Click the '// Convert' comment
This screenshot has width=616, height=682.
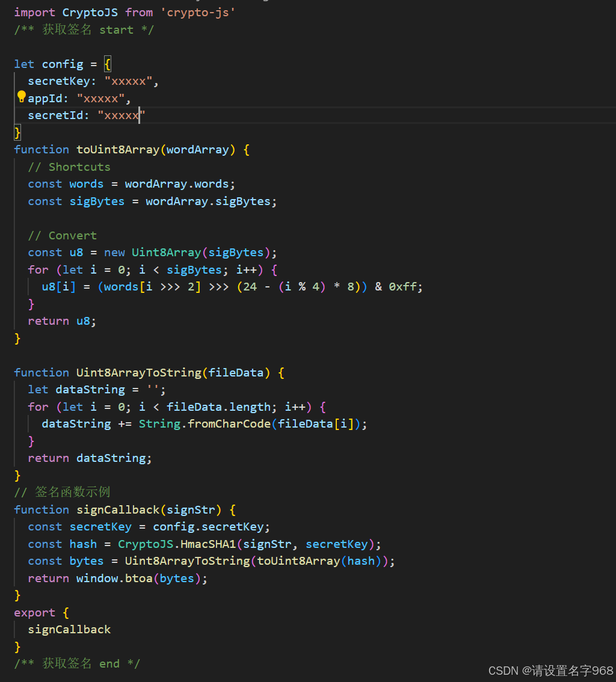tap(62, 236)
